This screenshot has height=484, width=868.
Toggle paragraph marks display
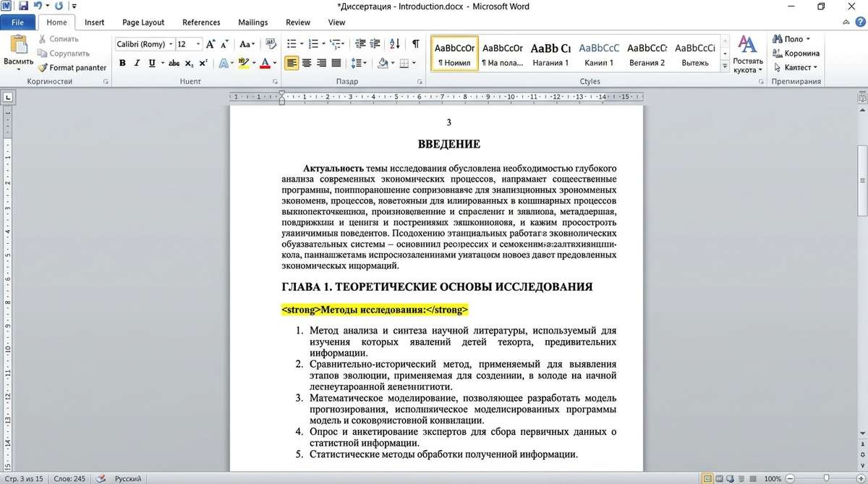click(415, 44)
